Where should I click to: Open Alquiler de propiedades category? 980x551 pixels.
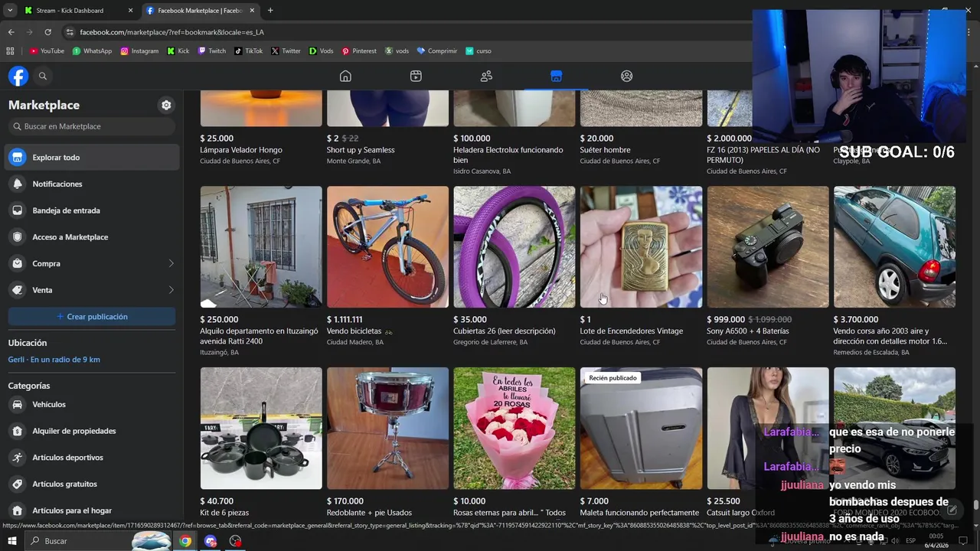92,431
